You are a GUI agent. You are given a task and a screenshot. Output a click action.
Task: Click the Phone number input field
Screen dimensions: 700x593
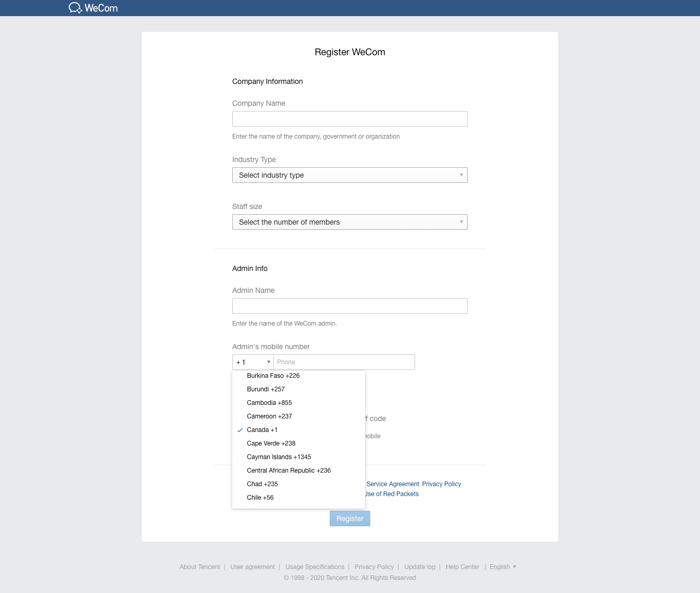point(344,362)
